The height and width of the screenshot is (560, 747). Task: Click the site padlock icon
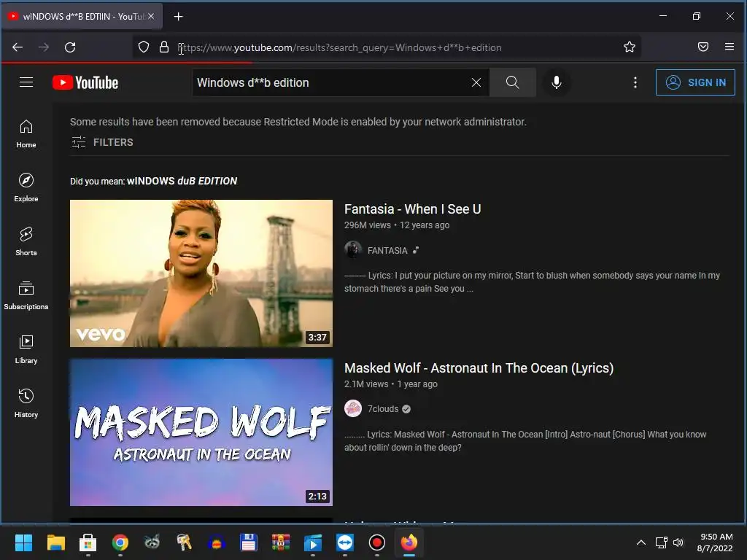[164, 47]
